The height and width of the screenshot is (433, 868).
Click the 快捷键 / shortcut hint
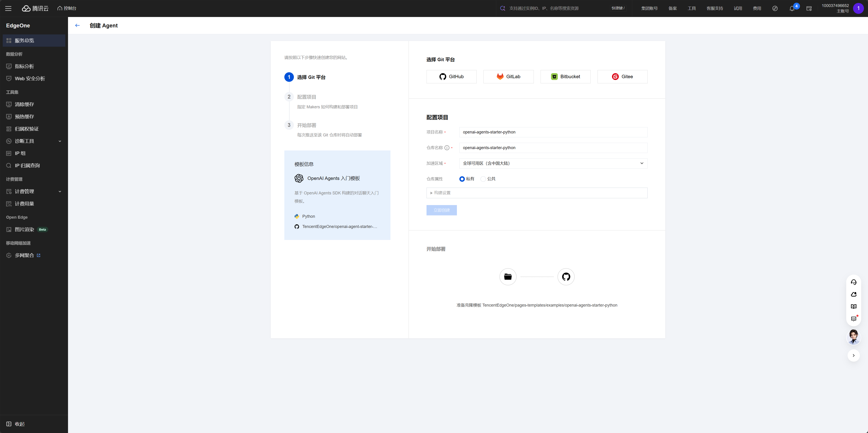pyautogui.click(x=618, y=8)
